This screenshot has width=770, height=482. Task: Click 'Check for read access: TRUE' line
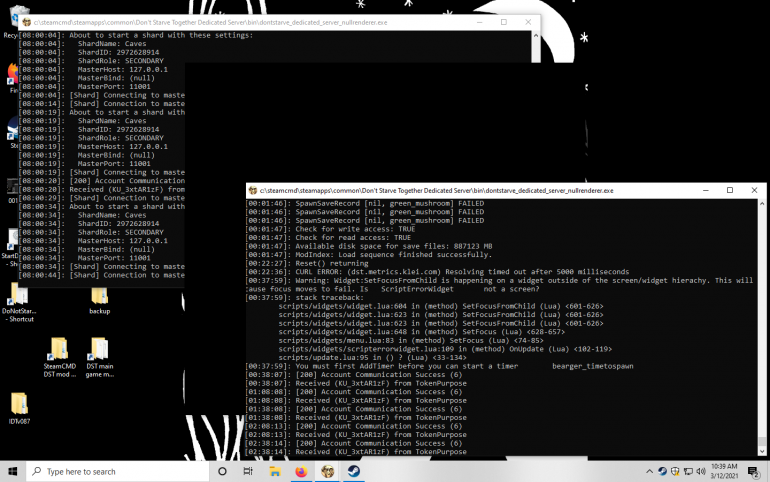[328, 238]
